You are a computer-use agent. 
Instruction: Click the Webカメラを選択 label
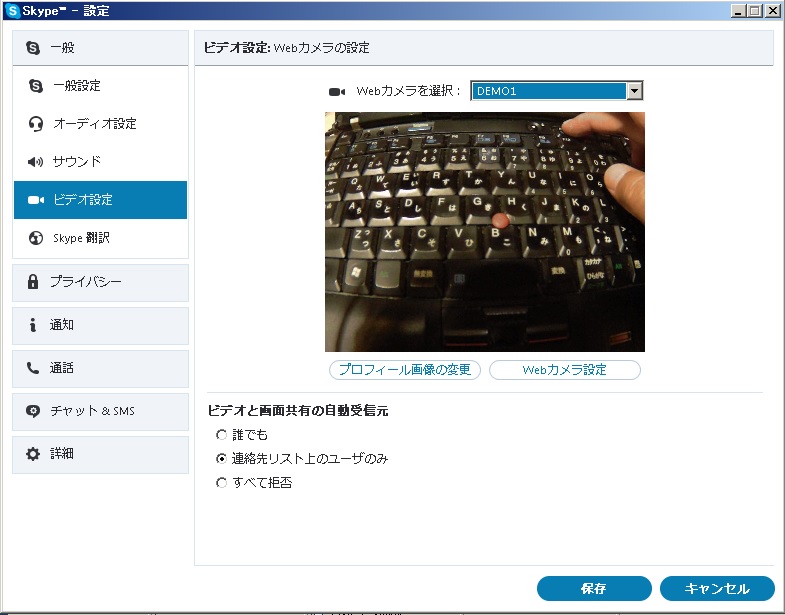click(408, 91)
